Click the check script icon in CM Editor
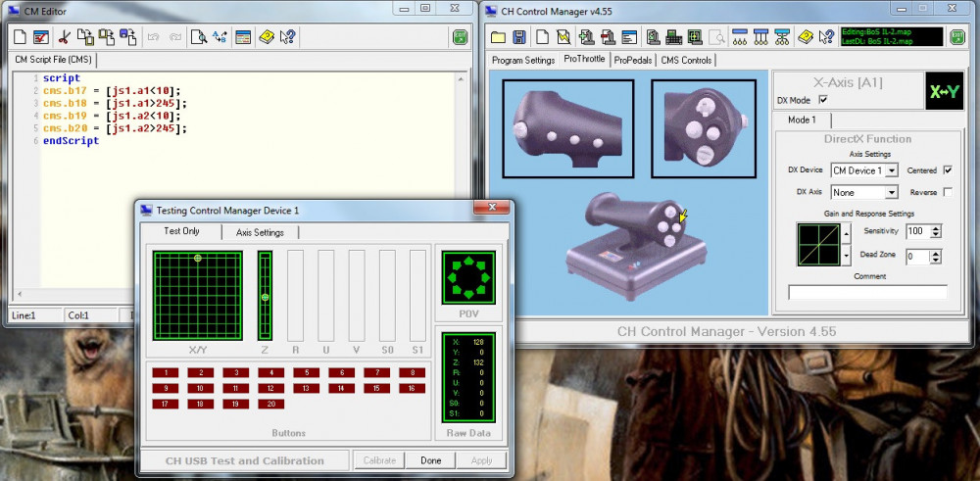This screenshot has width=980, height=481. [41, 37]
